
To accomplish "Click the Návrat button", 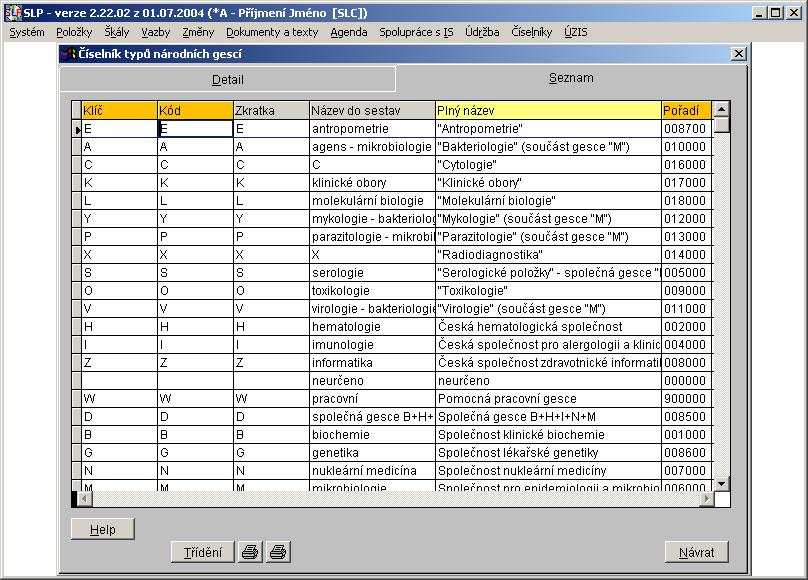I will 697,552.
